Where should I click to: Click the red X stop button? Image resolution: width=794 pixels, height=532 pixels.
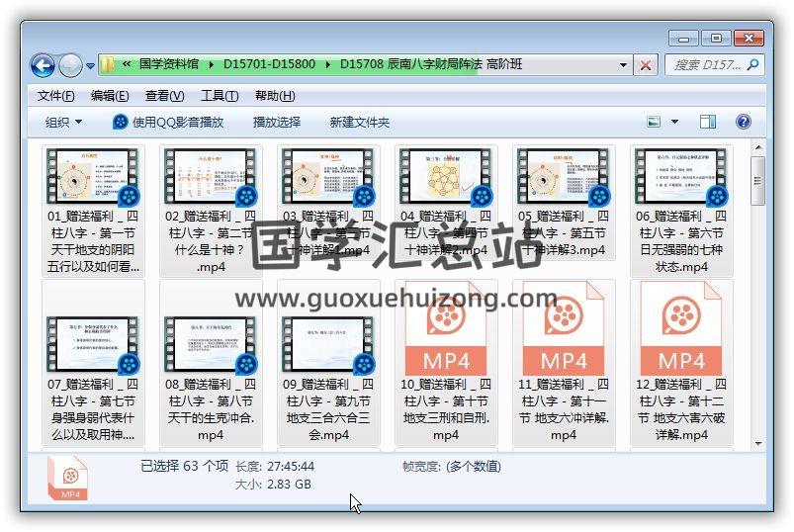coord(646,65)
